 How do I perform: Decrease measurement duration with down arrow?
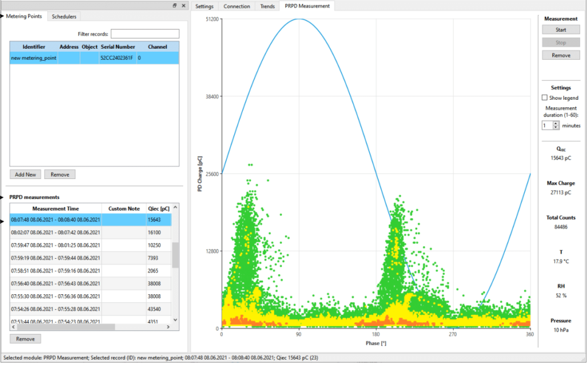tap(556, 128)
